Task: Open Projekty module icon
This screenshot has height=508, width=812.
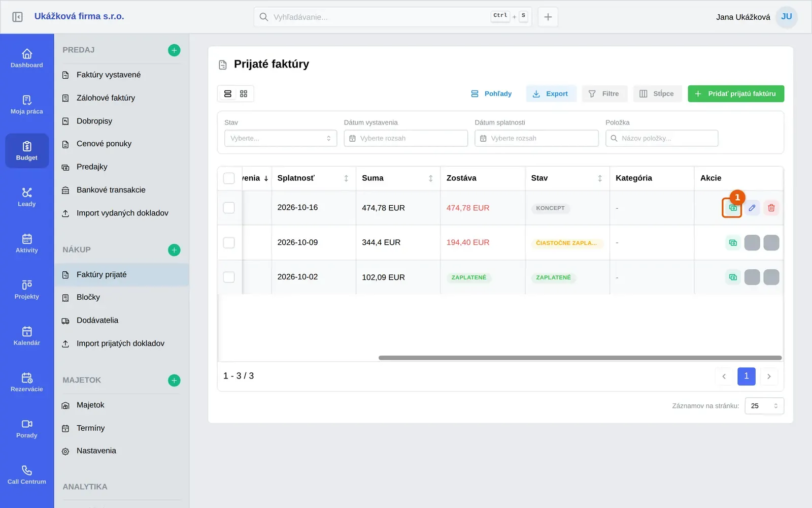Action: (x=27, y=290)
